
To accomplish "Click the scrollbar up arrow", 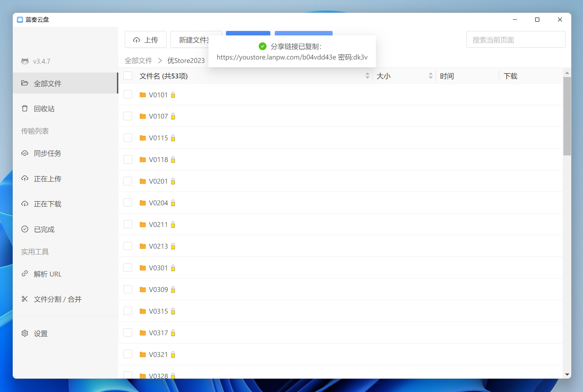I will (x=567, y=73).
